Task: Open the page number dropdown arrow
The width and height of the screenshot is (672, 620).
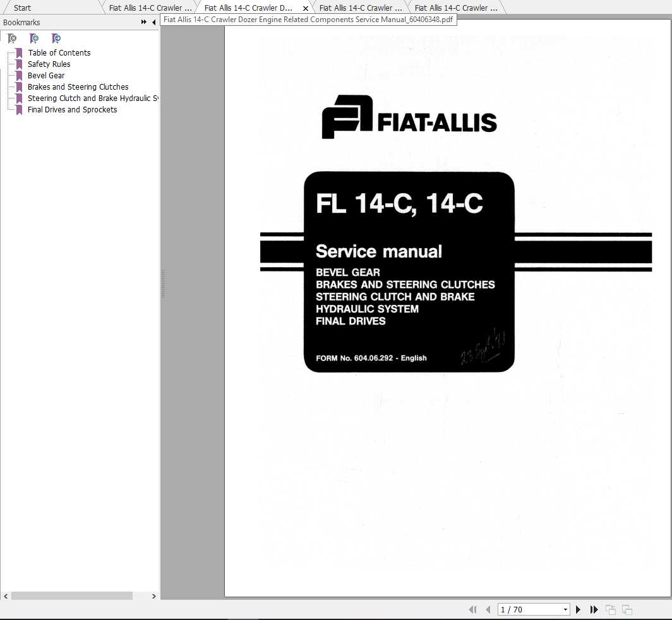Action: pos(565,609)
